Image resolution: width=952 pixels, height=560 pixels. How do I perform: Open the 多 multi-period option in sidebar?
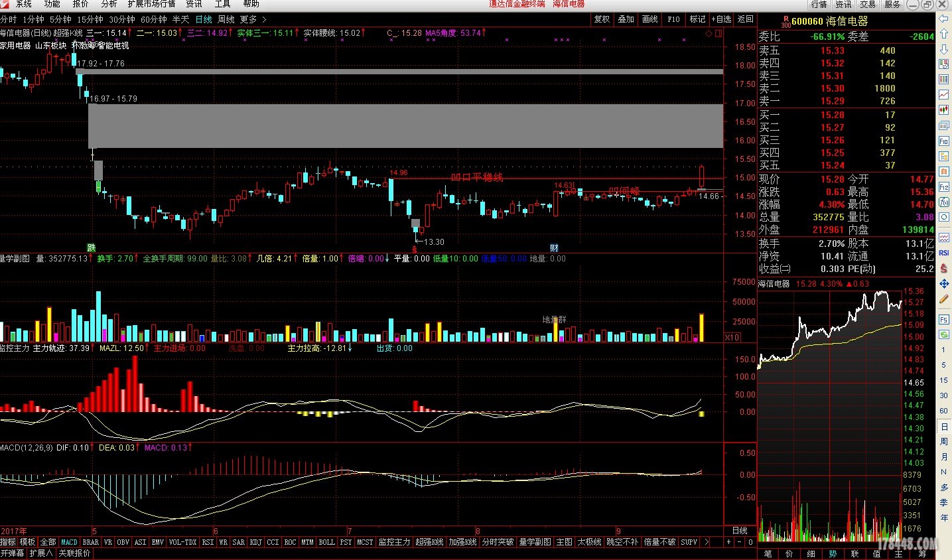943,488
